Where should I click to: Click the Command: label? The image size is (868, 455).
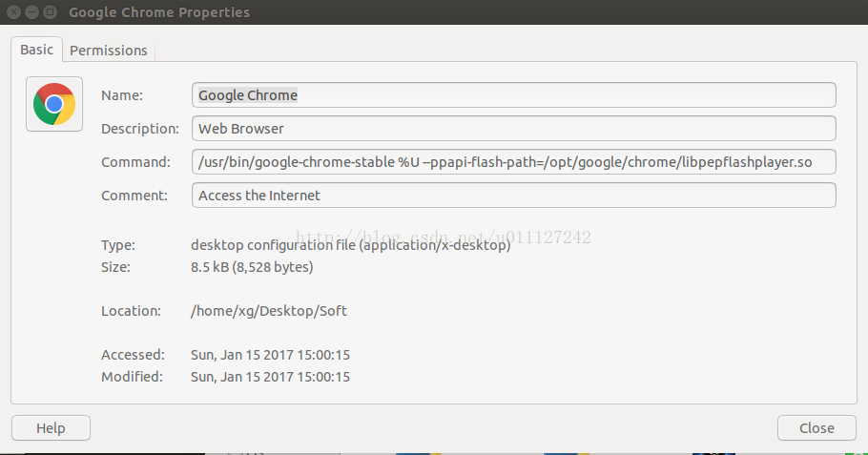pyautogui.click(x=135, y=162)
